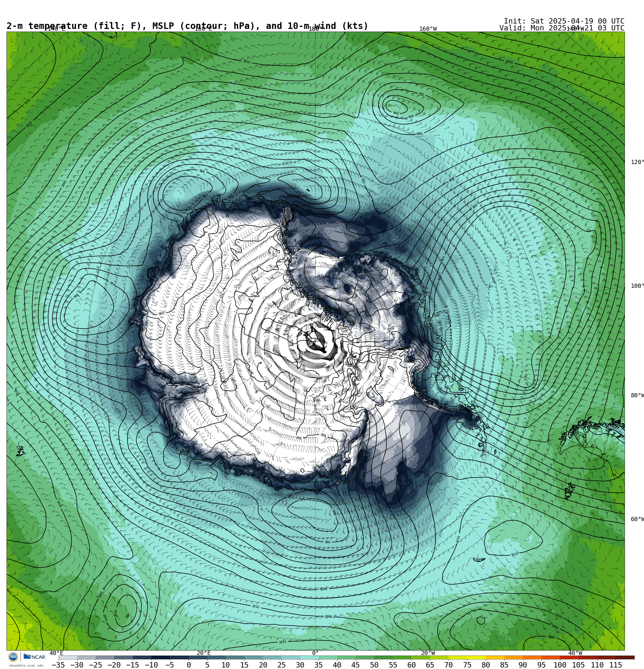Pick the yellow swatch between 70 and 75
This screenshot has width=644, height=669.
[458, 657]
